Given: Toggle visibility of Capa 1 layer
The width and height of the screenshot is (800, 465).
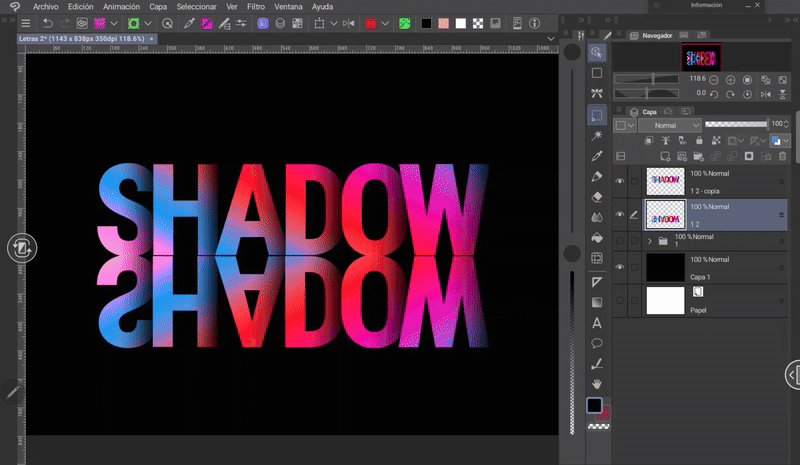Looking at the screenshot, I should point(620,267).
